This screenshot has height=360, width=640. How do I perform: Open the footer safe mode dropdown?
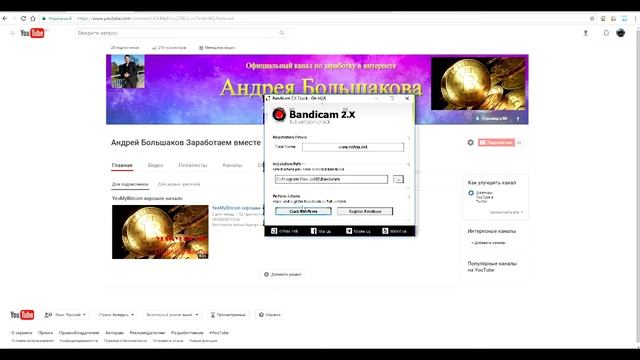tap(172, 315)
